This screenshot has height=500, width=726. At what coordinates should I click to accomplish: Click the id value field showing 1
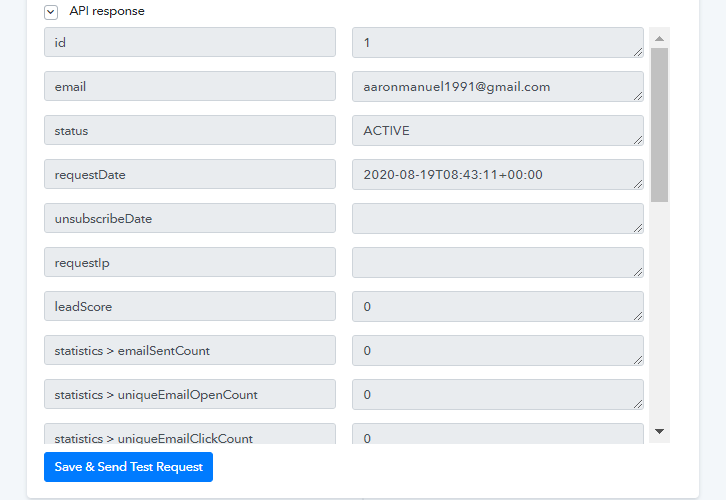click(498, 43)
